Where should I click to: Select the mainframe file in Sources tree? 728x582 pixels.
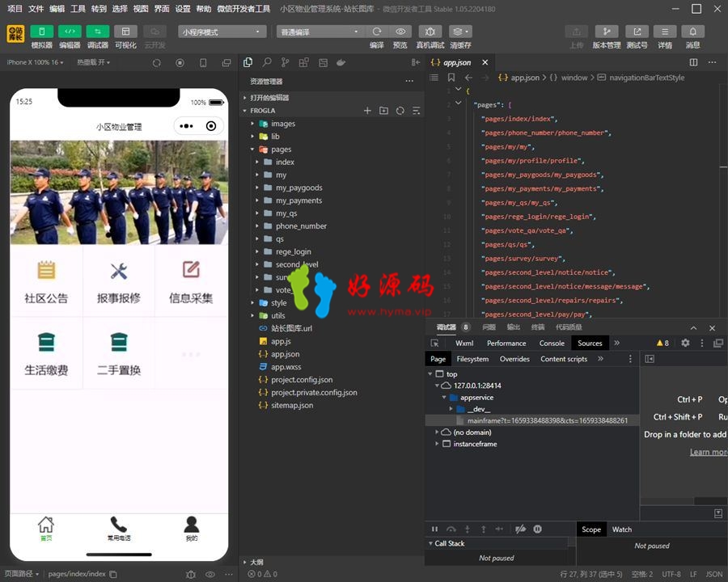(x=531, y=420)
